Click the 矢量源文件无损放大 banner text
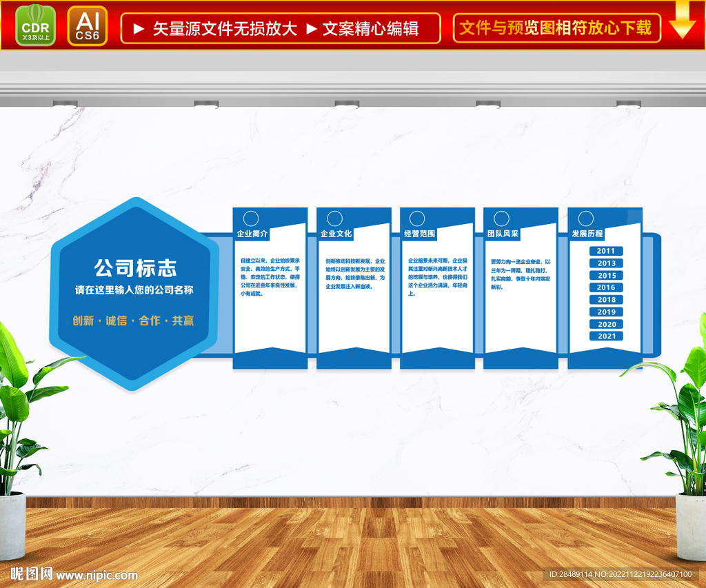This screenshot has height=588, width=706. pos(225,29)
